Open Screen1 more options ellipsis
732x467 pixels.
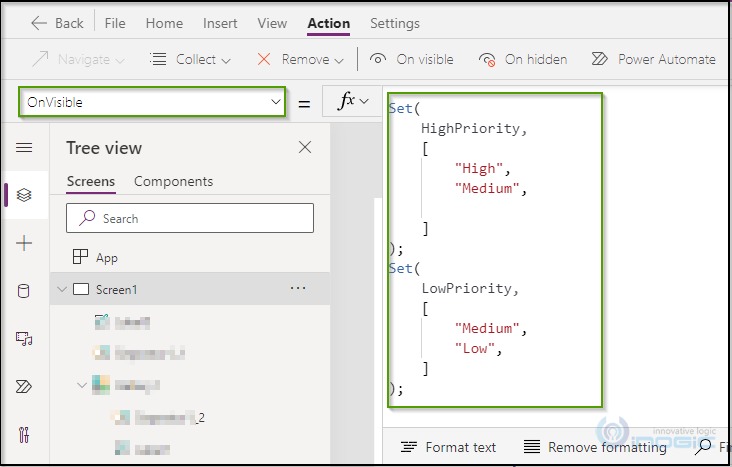click(x=297, y=288)
